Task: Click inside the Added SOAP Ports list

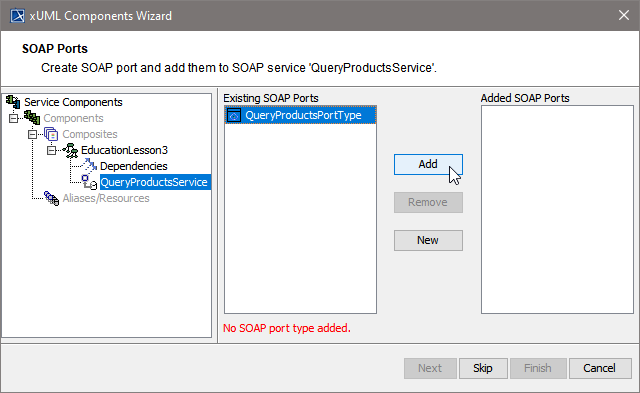Action: click(557, 209)
